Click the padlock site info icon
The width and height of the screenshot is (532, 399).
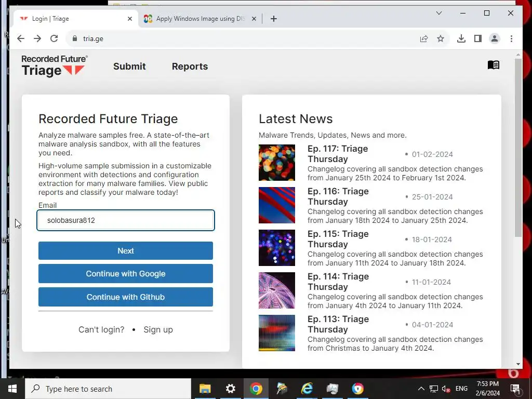[75, 38]
